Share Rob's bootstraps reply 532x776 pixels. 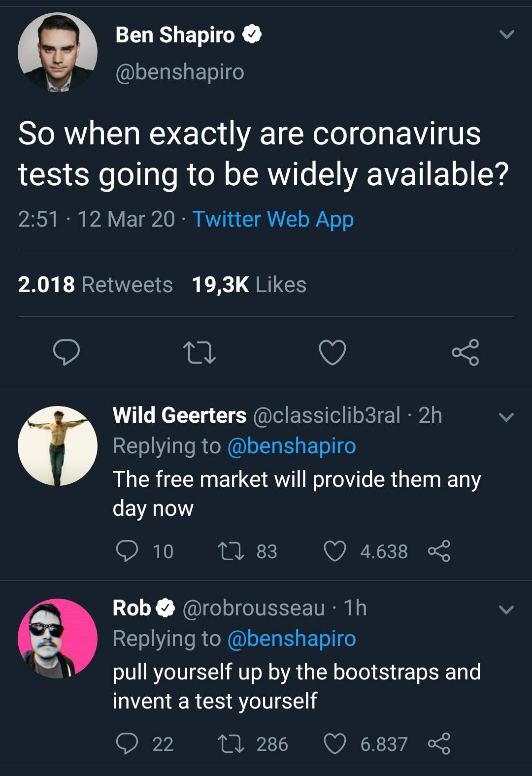pos(439,743)
